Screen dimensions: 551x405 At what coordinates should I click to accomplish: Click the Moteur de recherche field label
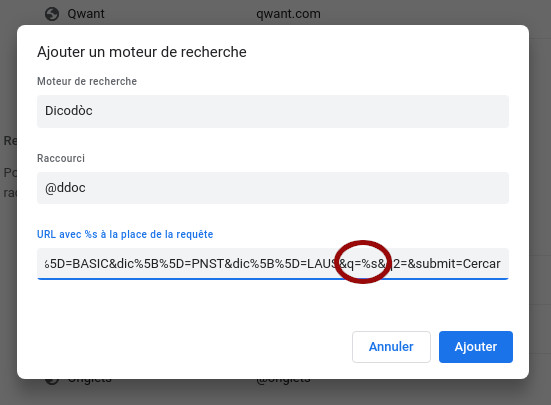[x=87, y=81]
